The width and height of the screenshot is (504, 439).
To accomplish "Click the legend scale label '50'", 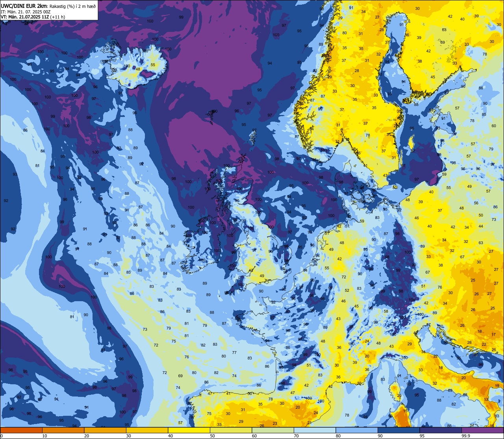I will coord(212,436).
